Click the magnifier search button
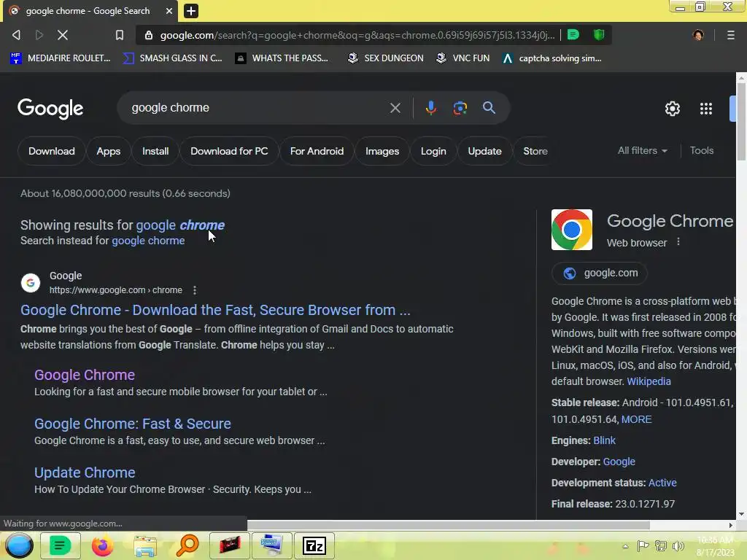 coord(489,108)
